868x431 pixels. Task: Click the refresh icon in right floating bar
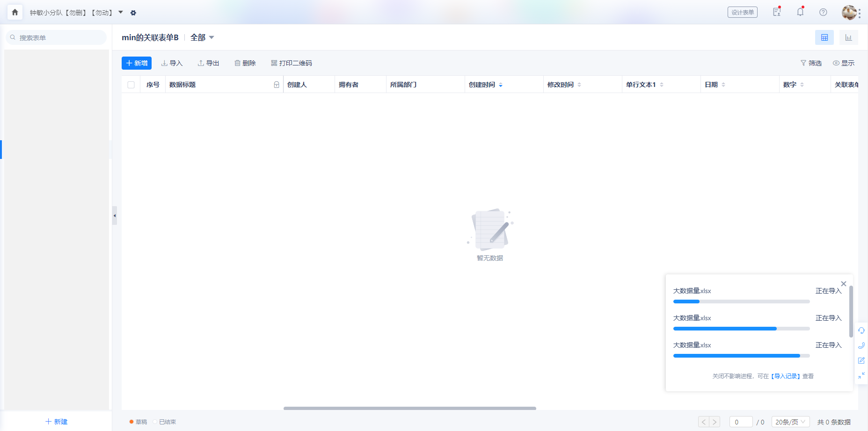tap(861, 330)
